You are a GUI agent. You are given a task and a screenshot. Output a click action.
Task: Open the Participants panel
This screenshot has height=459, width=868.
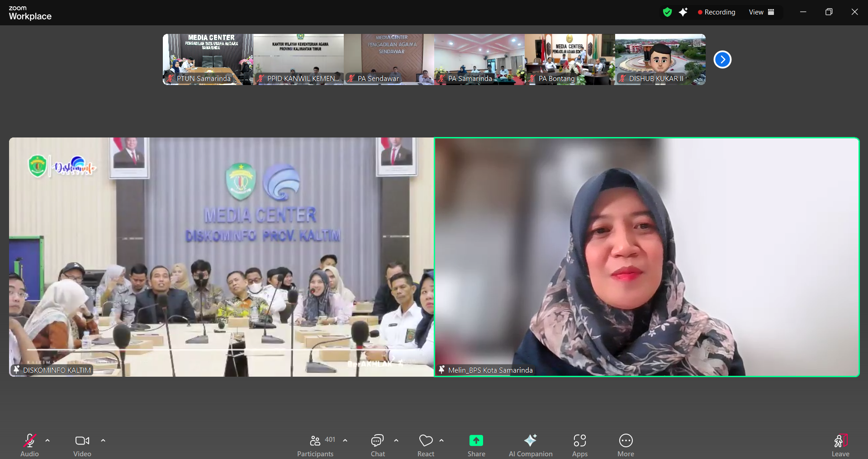pyautogui.click(x=315, y=445)
